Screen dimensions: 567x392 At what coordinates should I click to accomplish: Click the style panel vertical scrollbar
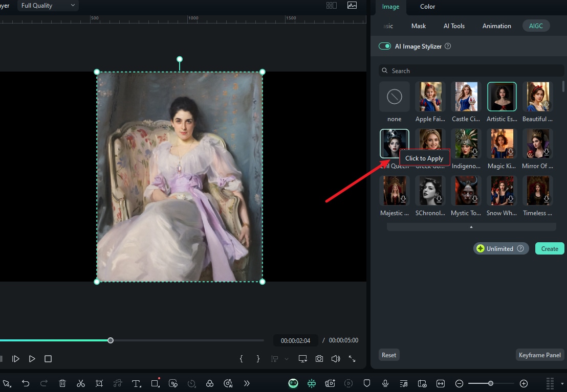coord(563,87)
